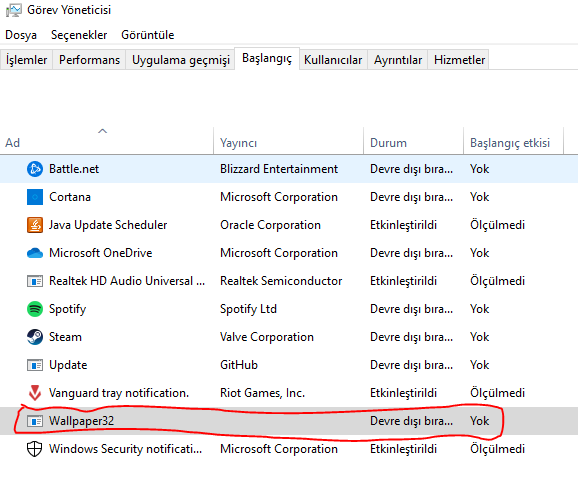This screenshot has width=578, height=504.
Task: Click the Task Manager title bar icon
Action: click(13, 10)
